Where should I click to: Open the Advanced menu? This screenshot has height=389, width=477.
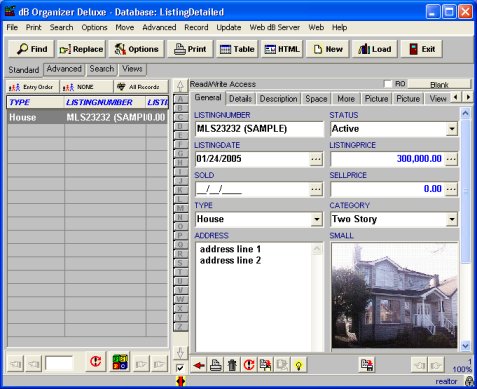(159, 27)
